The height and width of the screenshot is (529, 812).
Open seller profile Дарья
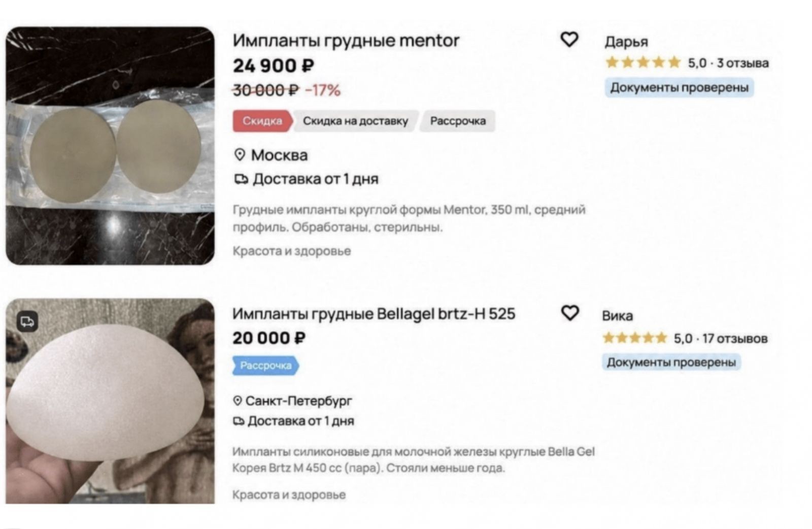626,42
